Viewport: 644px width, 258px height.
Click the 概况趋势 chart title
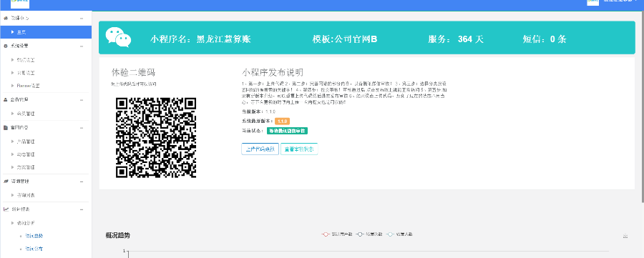(x=118, y=235)
